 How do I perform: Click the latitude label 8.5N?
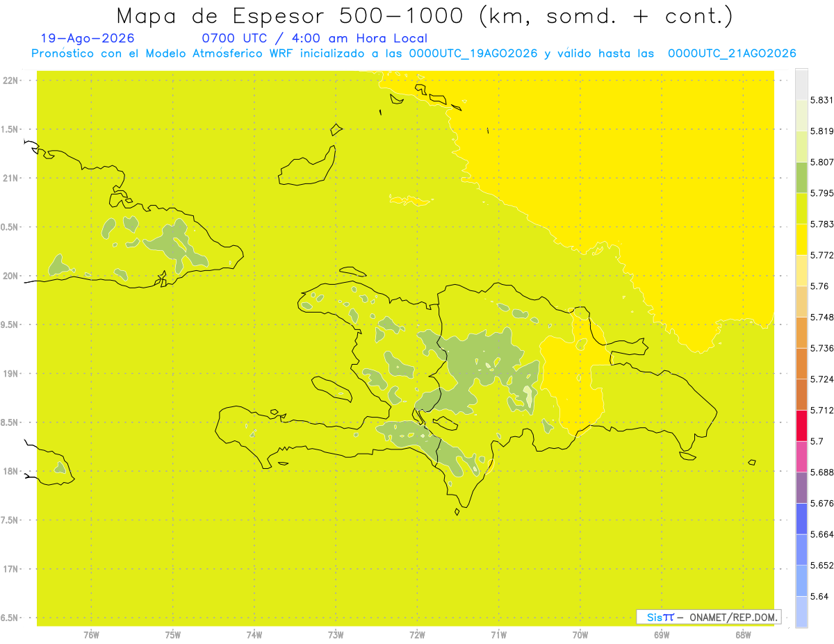9,422
